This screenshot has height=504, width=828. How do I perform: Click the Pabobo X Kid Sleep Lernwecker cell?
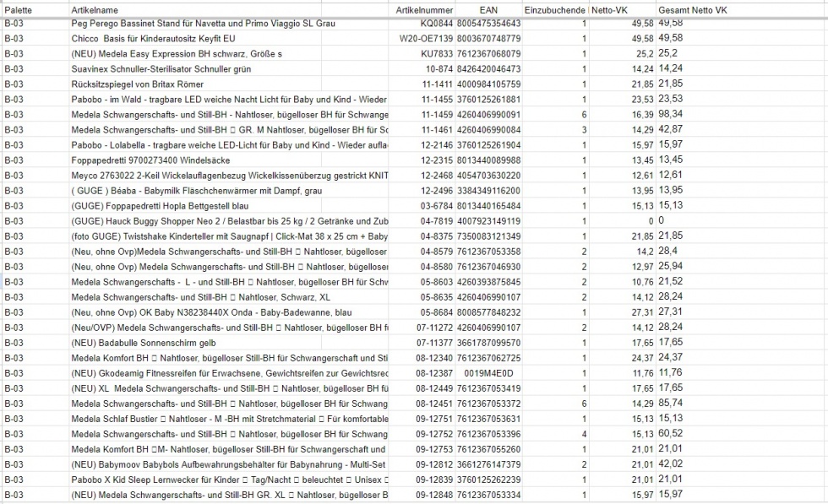tap(229, 480)
